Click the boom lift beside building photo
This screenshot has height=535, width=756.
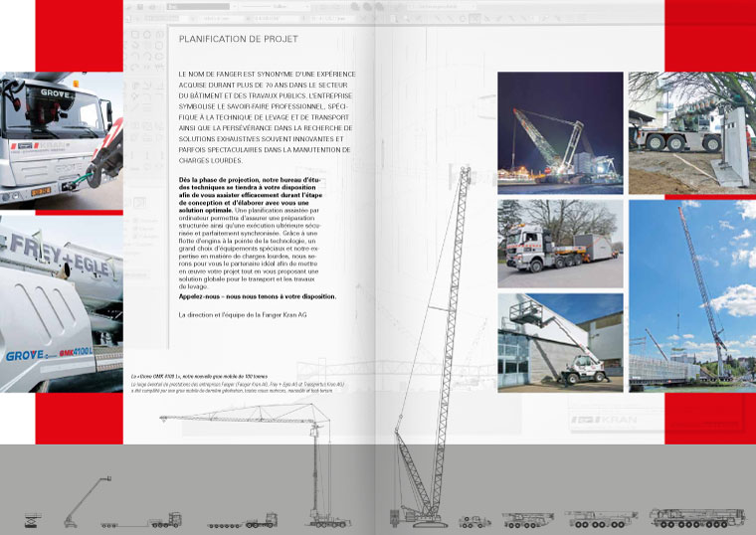pos(560,340)
